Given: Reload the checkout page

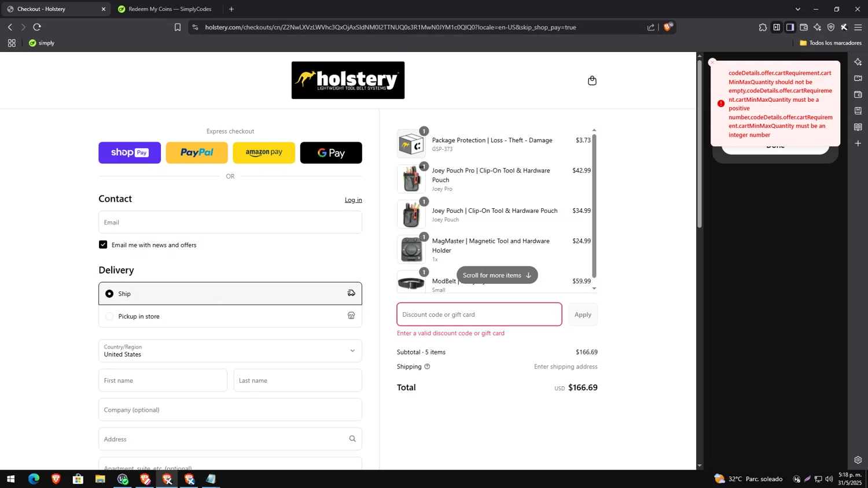Looking at the screenshot, I should tap(37, 27).
